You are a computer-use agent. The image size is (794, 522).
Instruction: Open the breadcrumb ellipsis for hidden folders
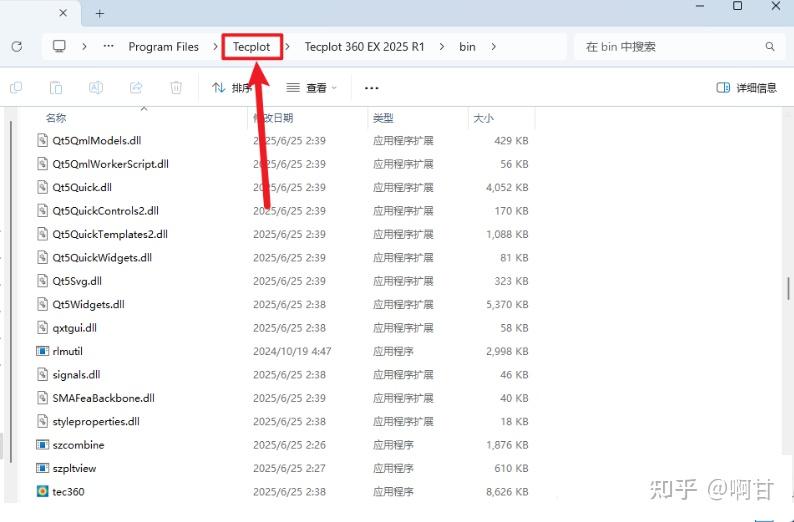[108, 47]
